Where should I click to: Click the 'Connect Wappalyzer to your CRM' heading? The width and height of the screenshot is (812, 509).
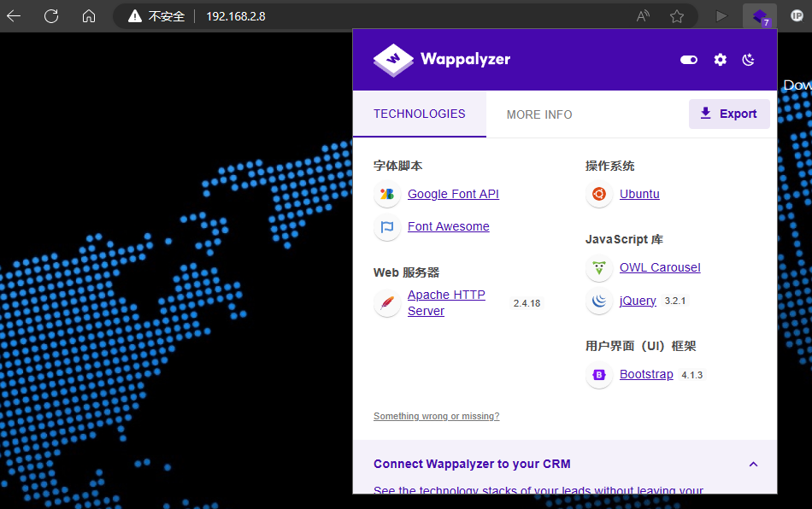(472, 464)
